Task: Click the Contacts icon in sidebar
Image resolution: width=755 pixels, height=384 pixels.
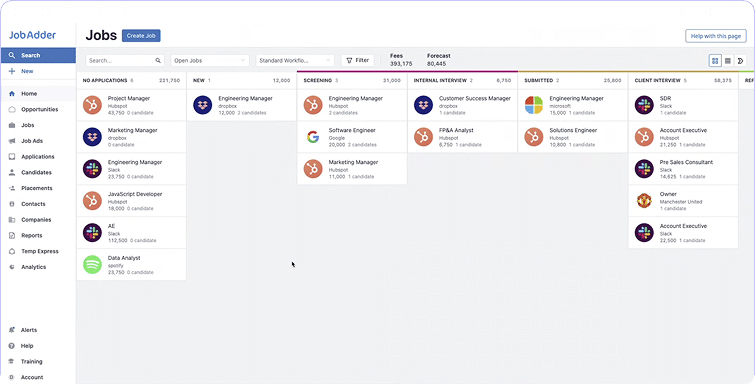Action: coord(12,204)
